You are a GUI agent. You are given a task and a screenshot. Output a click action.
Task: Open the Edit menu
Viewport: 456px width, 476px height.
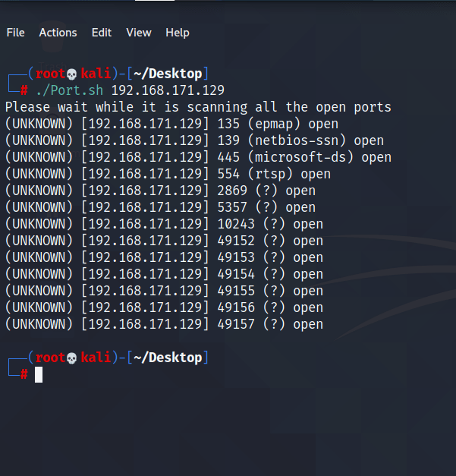point(102,33)
